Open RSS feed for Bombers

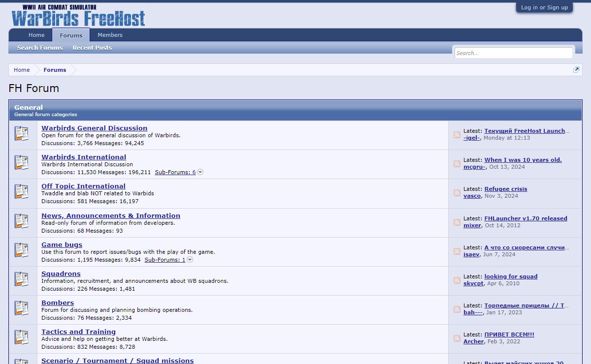(x=457, y=309)
